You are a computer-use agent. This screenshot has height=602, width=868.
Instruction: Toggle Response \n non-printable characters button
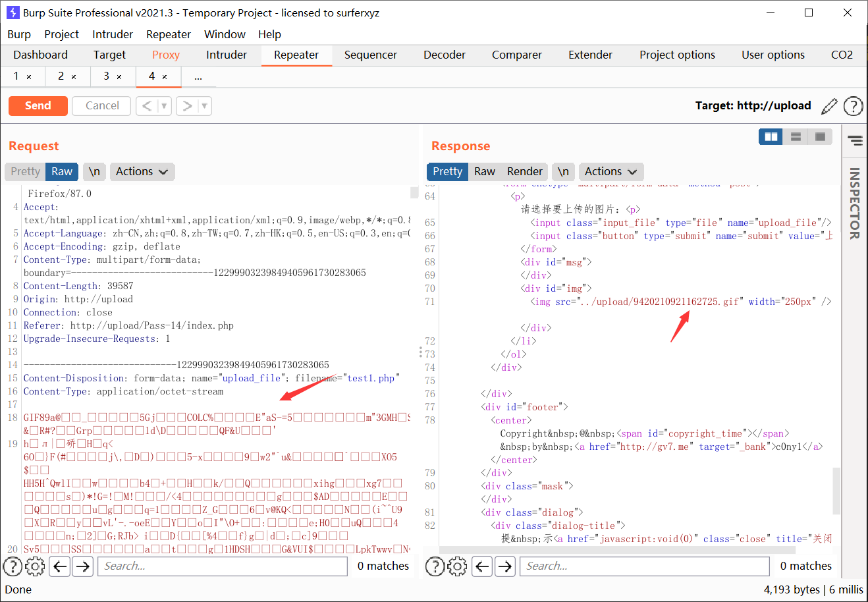pos(563,172)
